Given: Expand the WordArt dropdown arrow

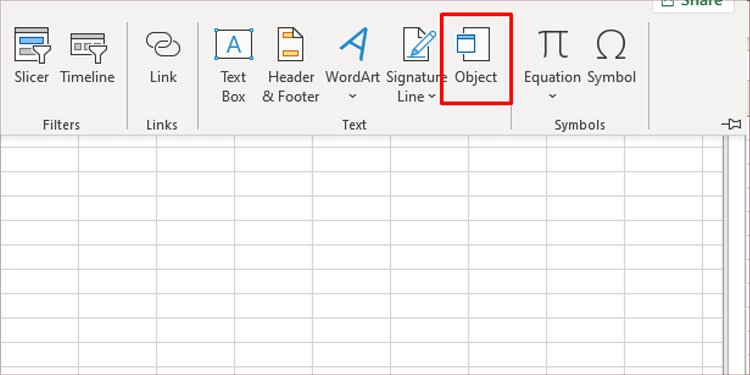Looking at the screenshot, I should point(353,96).
